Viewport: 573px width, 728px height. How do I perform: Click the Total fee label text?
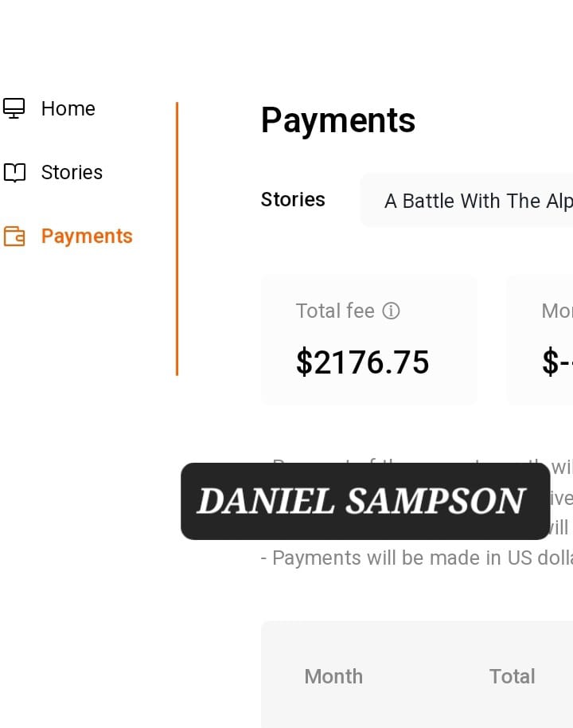335,311
